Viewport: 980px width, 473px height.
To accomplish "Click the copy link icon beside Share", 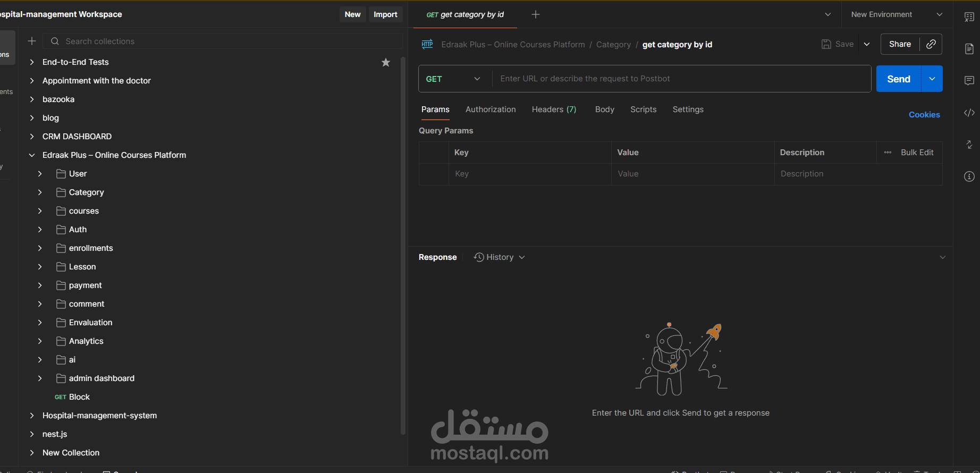I will tap(931, 44).
